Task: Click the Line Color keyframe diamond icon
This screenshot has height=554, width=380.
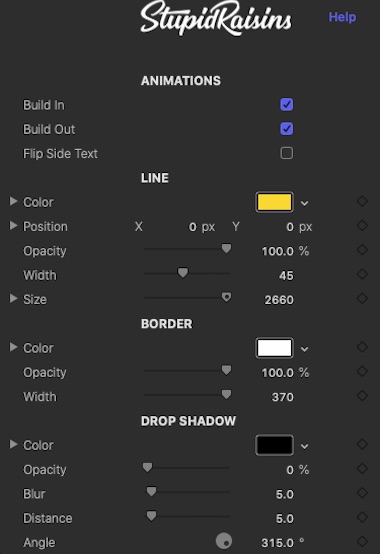Action: 362,201
